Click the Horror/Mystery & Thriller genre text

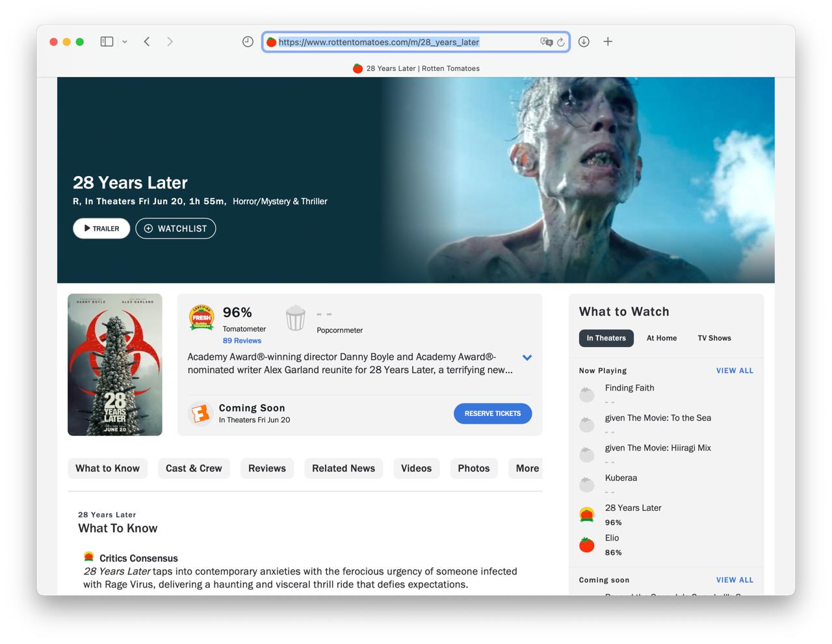click(x=280, y=201)
